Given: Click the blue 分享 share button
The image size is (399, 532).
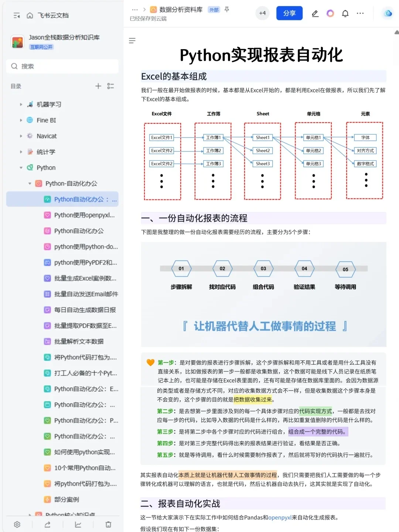Looking at the screenshot, I should pos(289,13).
